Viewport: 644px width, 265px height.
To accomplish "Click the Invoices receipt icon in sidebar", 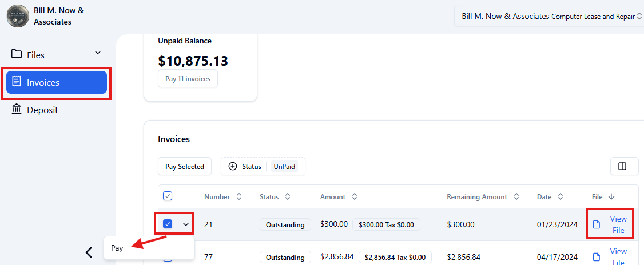I will coord(17,82).
